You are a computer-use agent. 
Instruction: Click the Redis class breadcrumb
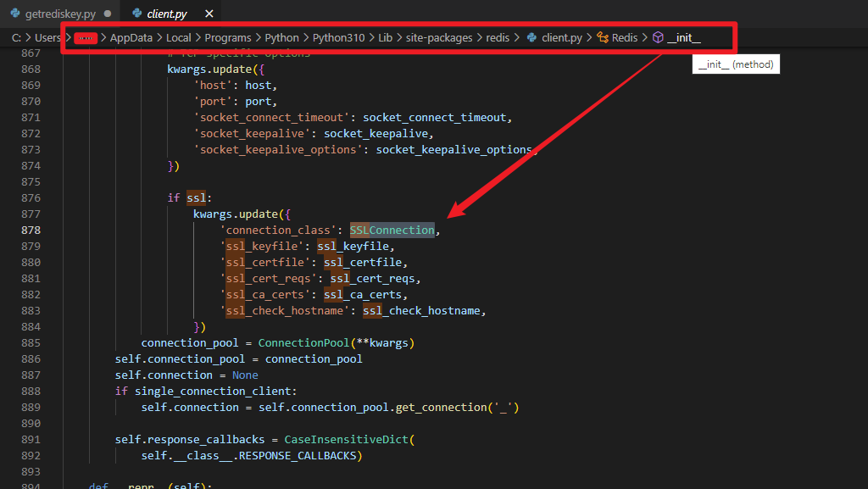point(625,37)
